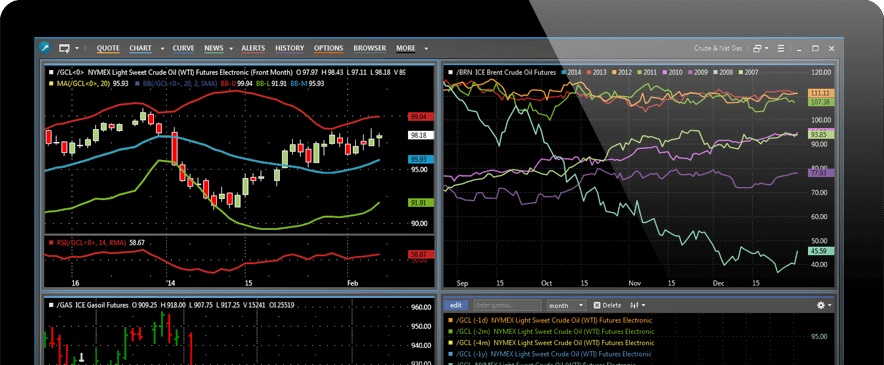Click the blue application logo icon

(x=45, y=48)
